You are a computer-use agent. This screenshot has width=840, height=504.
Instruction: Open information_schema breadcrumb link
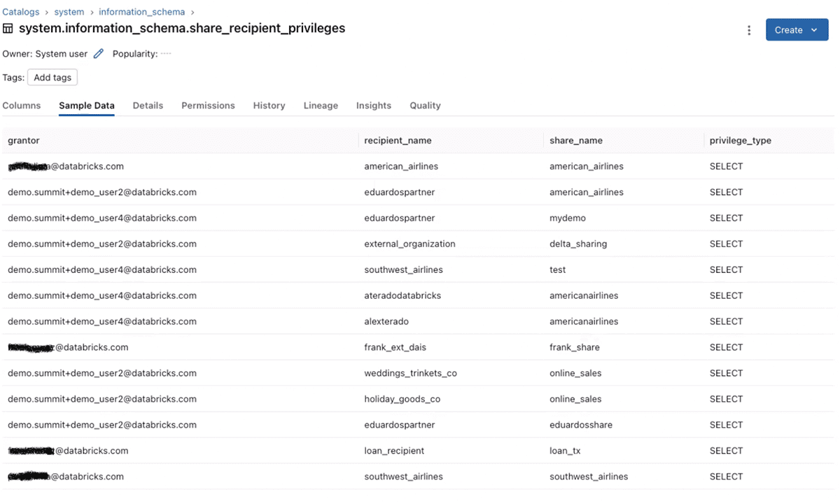pos(141,12)
